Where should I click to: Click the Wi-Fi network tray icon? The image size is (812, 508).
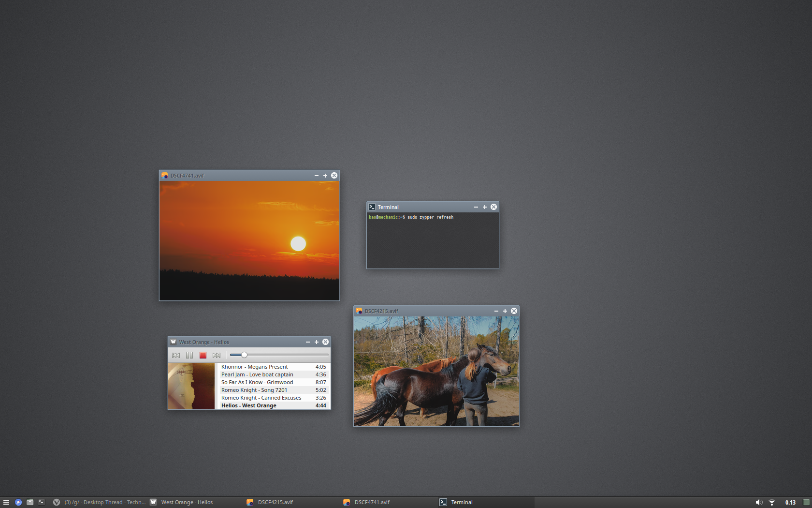pos(772,502)
